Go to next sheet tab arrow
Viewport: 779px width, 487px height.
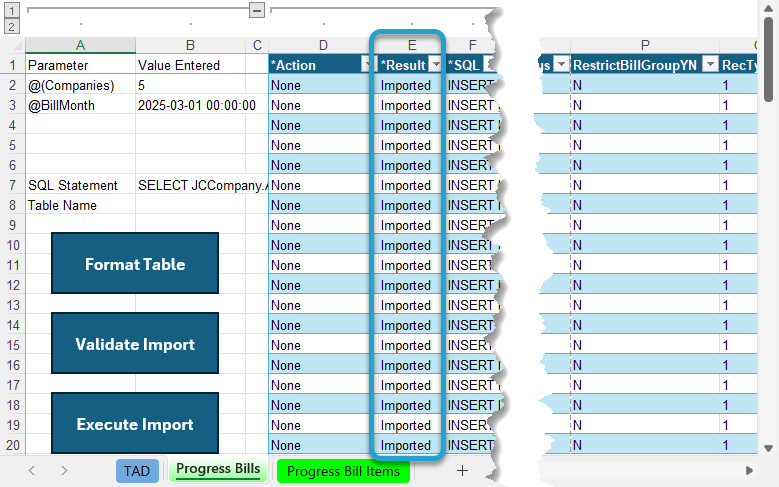click(x=64, y=470)
